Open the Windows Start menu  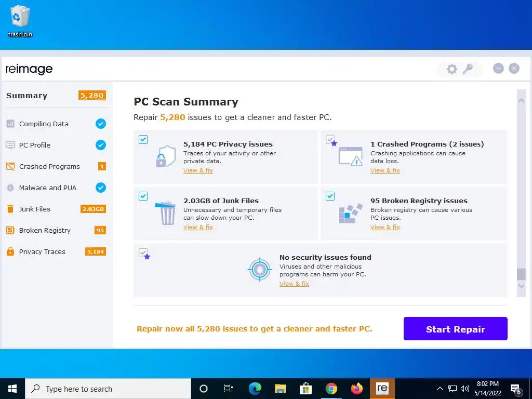tap(12, 389)
